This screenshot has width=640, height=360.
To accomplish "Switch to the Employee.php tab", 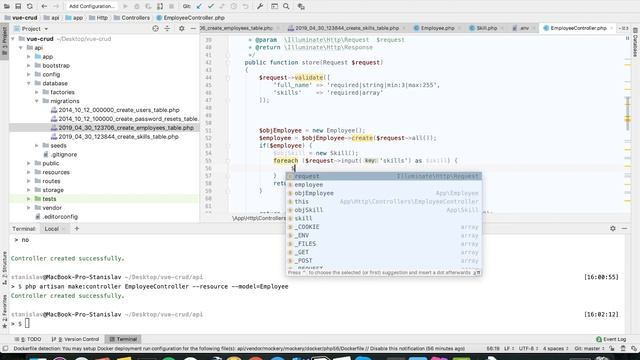I will point(437,28).
